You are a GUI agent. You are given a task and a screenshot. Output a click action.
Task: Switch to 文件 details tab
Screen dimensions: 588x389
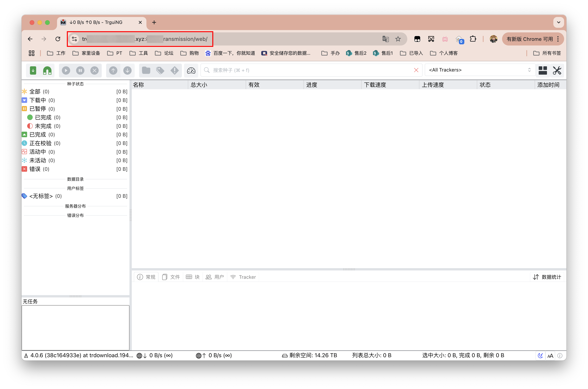click(x=171, y=277)
